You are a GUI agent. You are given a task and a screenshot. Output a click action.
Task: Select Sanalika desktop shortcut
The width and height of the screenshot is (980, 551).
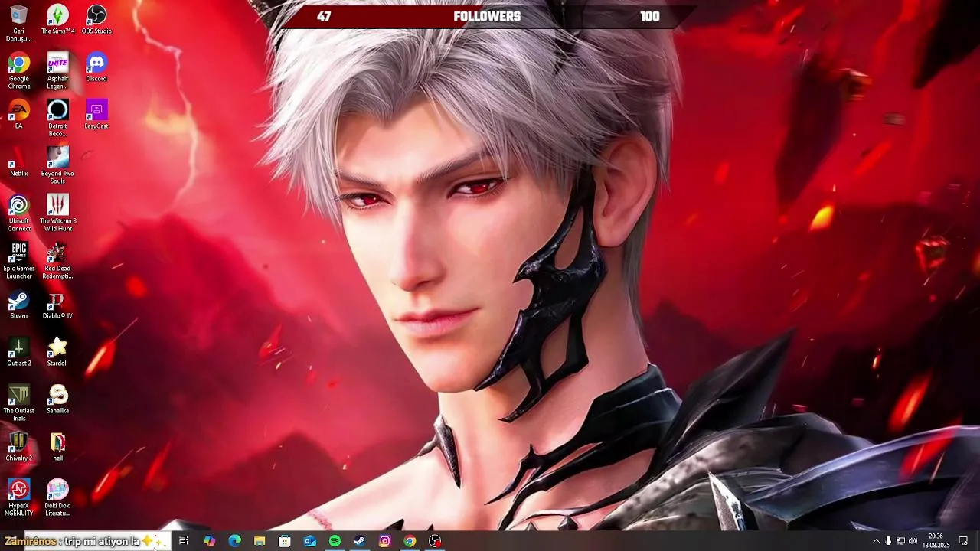point(57,399)
